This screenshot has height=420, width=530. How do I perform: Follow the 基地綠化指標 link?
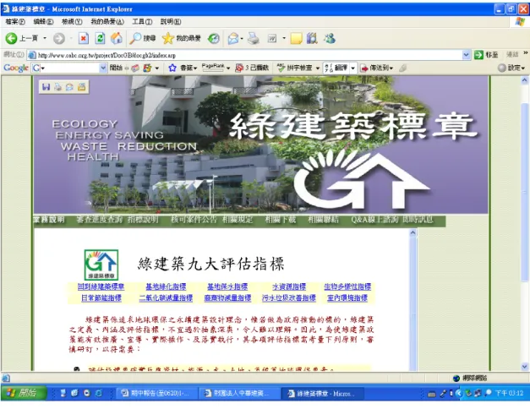click(166, 286)
